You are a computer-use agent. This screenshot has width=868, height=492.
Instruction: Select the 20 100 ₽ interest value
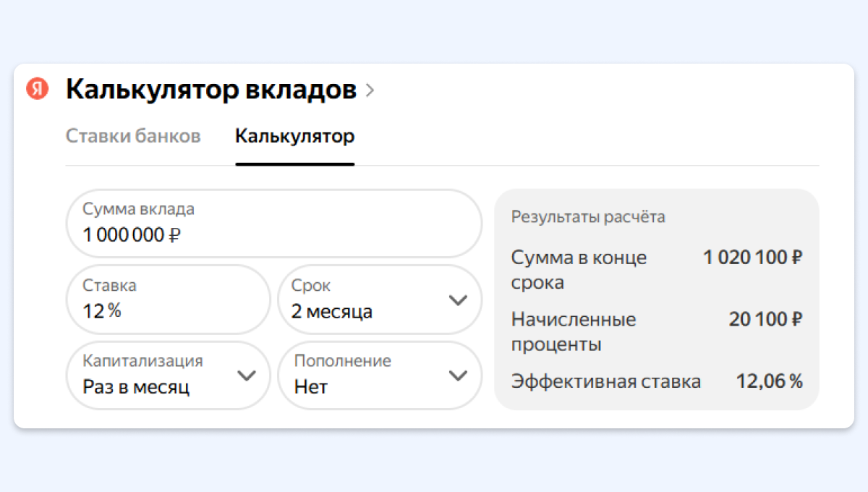tap(765, 320)
